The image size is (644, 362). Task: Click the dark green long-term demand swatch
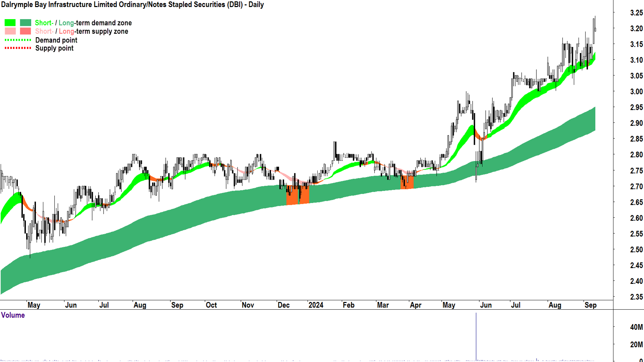25,23
